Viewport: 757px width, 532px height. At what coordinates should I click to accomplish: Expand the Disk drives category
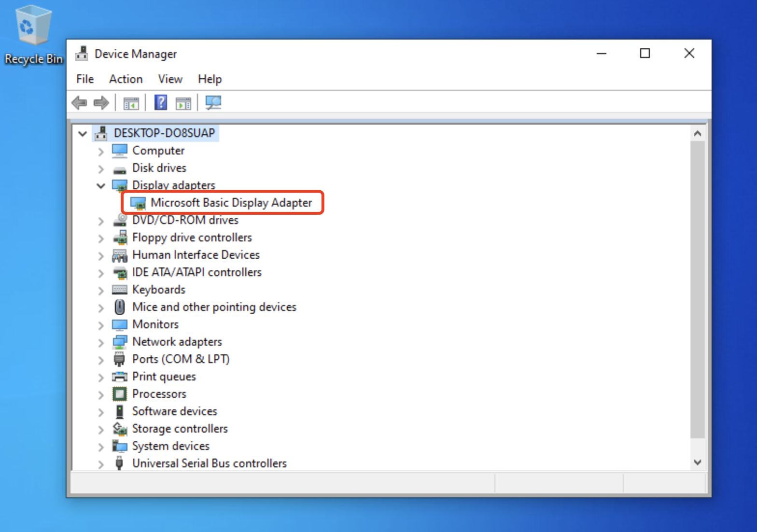[101, 169]
